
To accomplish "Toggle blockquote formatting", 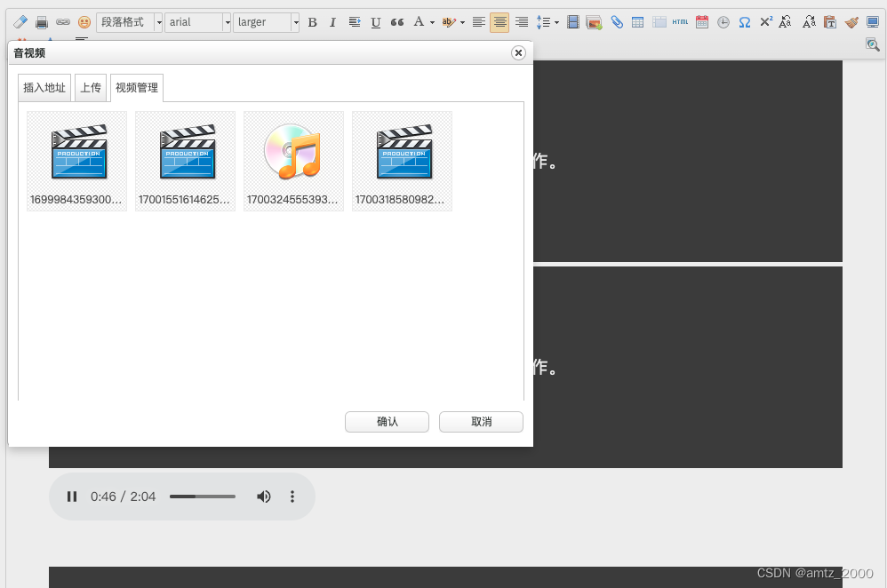I will point(397,22).
